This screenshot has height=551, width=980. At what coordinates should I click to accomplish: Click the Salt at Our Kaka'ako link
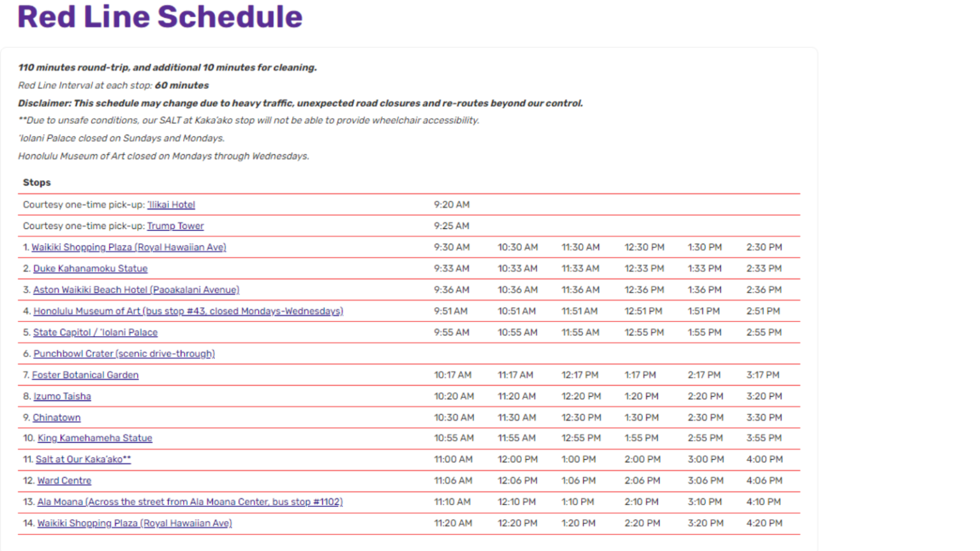click(x=83, y=459)
